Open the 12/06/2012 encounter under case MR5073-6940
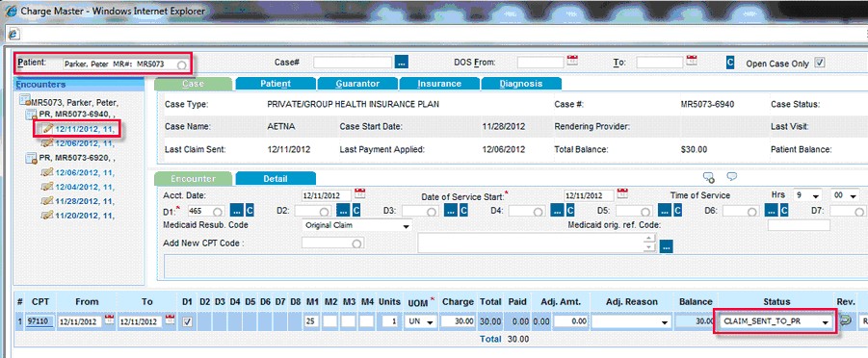This screenshot has height=358, width=868. click(84, 143)
